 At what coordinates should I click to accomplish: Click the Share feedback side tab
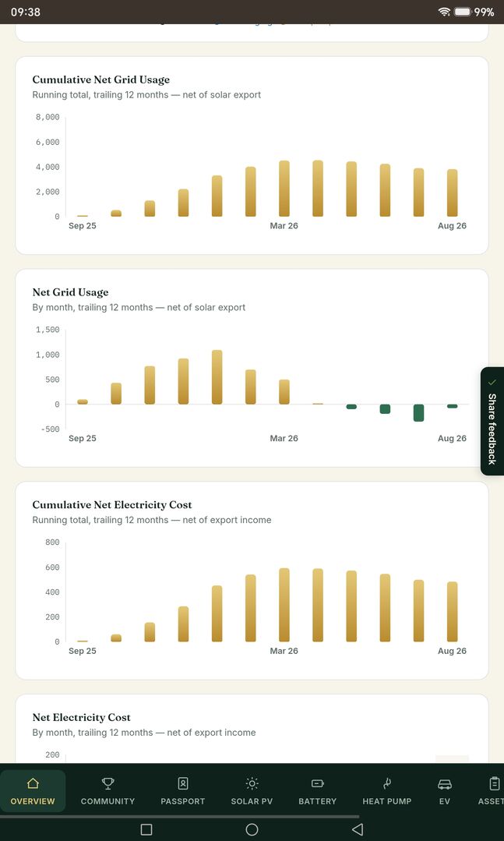coord(492,421)
